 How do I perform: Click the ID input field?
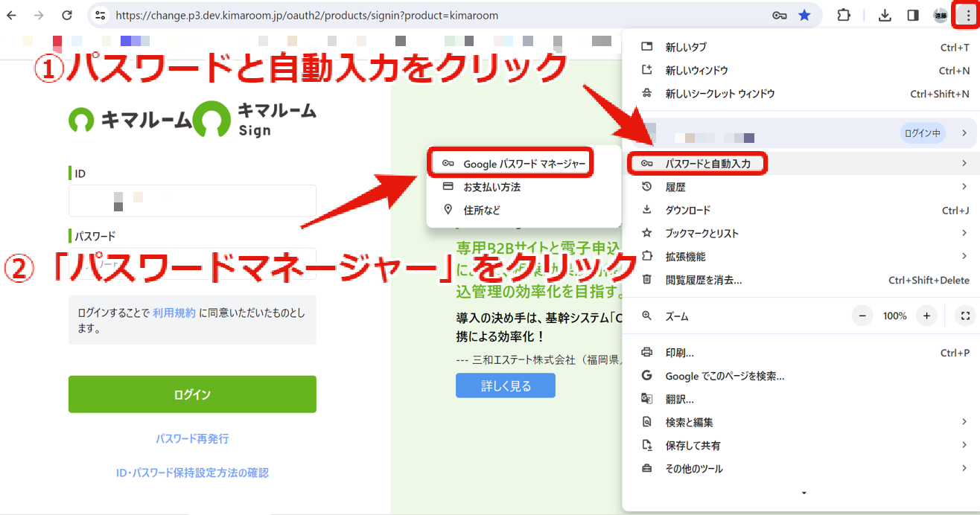(192, 201)
